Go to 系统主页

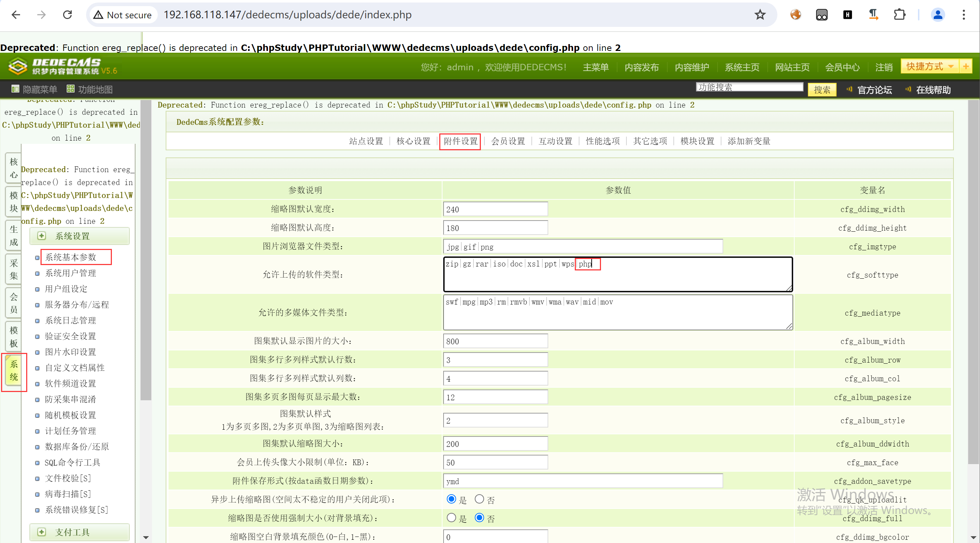tap(742, 67)
